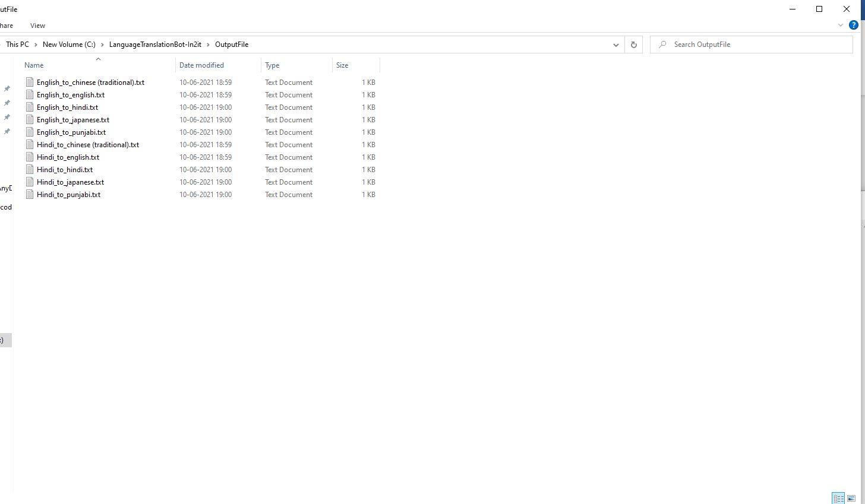Sort files by Size column

click(342, 65)
